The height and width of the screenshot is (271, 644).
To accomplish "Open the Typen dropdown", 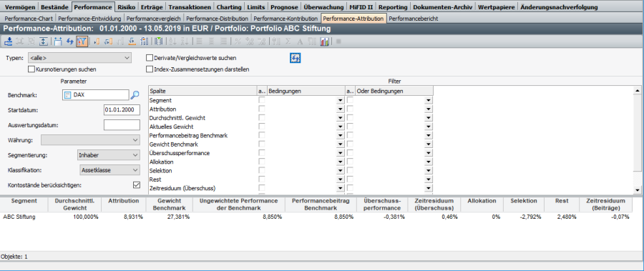I will coord(79,58).
